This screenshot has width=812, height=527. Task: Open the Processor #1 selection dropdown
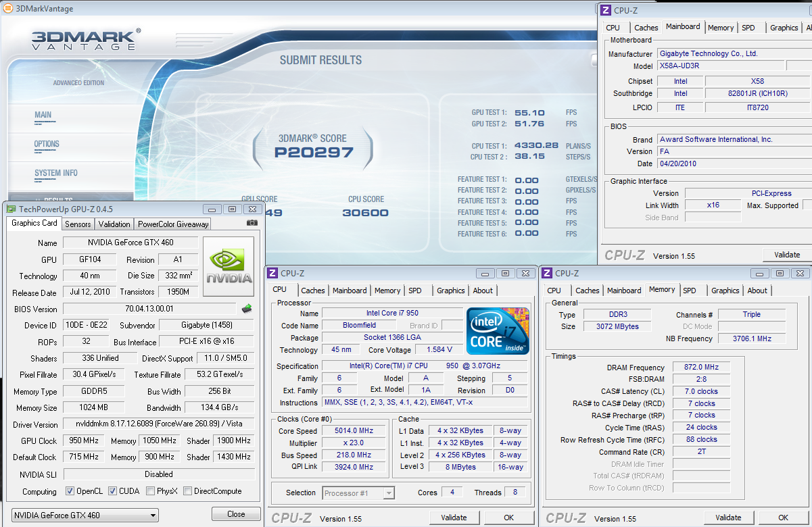coord(358,493)
